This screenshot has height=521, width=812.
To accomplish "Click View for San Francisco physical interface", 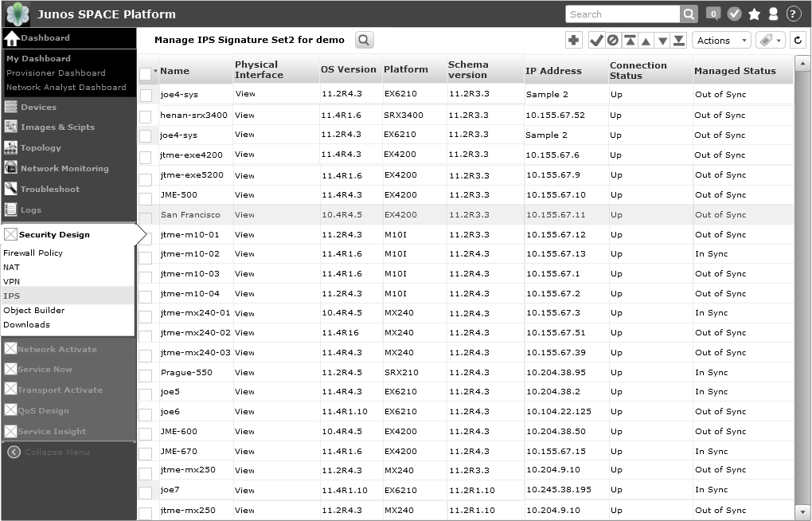I will (x=244, y=214).
